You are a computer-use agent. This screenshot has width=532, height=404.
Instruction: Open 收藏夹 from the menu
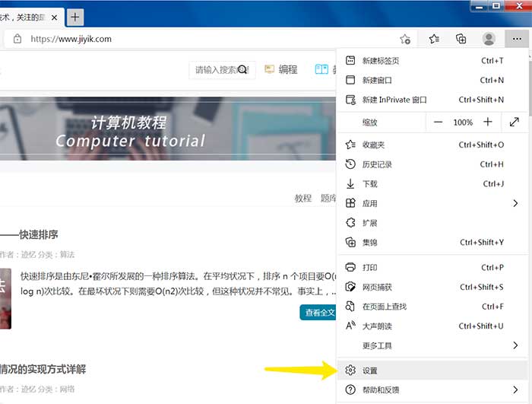tap(432, 145)
